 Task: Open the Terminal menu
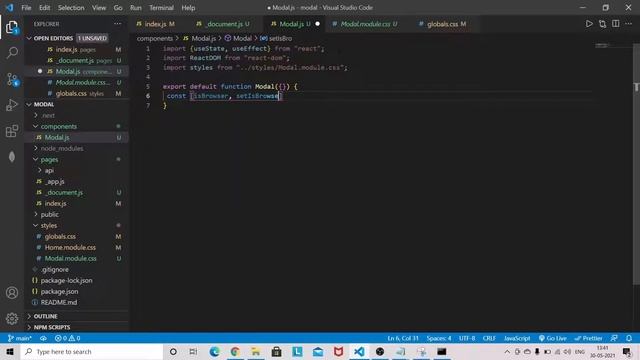161,8
